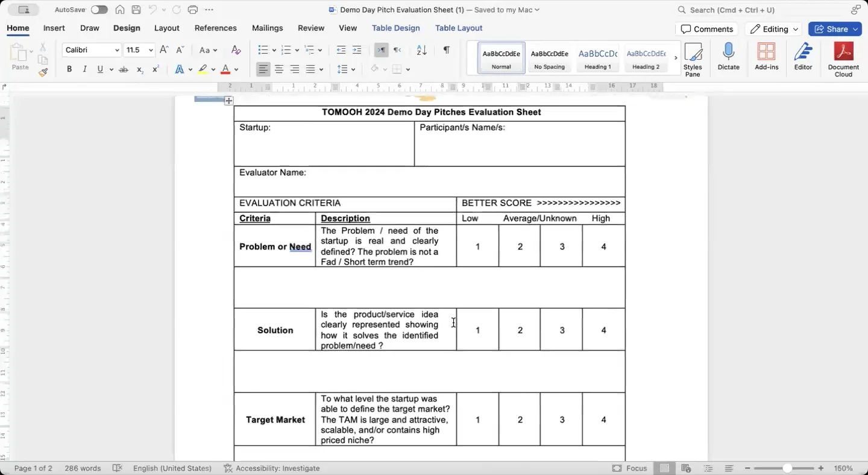Open the font name dropdown
This screenshot has width=868, height=475.
117,51
